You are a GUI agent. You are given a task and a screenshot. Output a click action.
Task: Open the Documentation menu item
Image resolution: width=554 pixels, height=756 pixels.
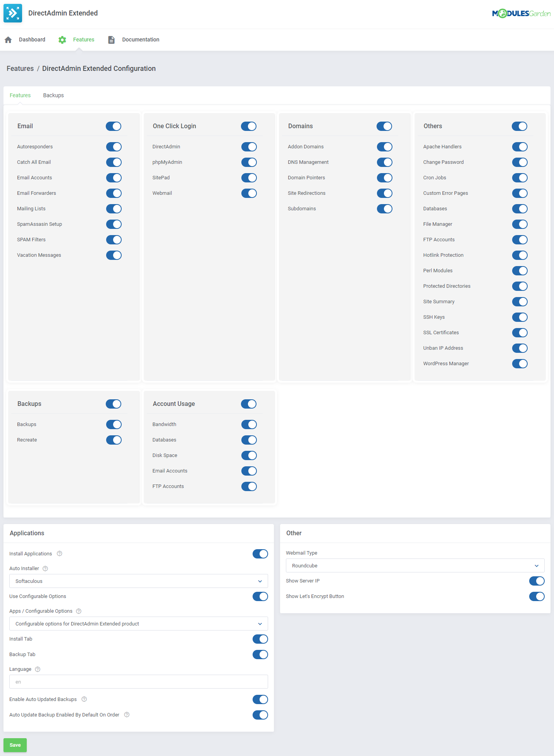tap(141, 40)
